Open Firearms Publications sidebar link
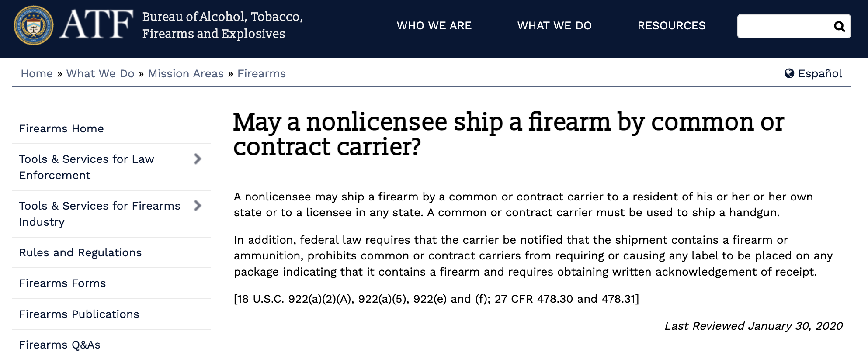The height and width of the screenshot is (359, 868). [79, 314]
